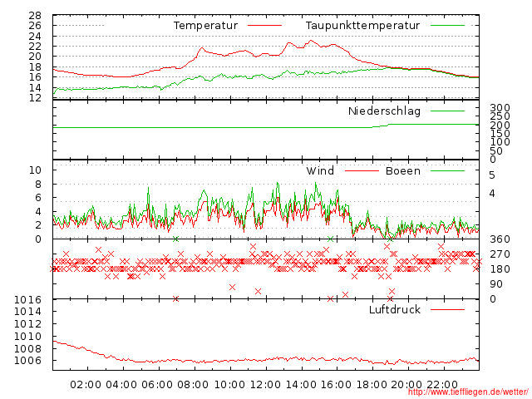Click the 14:00 time axis label
This screenshot has height=399, width=532.
coord(301,385)
